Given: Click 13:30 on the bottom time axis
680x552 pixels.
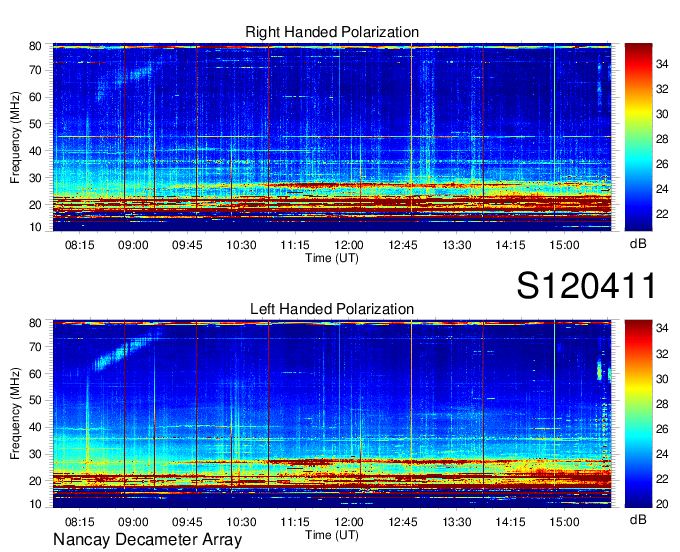Looking at the screenshot, I should click(x=457, y=522).
